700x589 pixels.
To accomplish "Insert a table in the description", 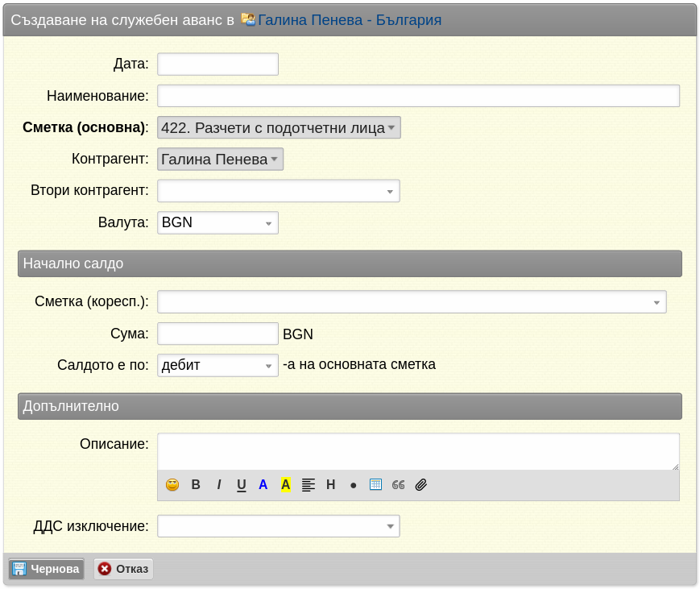I will click(x=375, y=484).
